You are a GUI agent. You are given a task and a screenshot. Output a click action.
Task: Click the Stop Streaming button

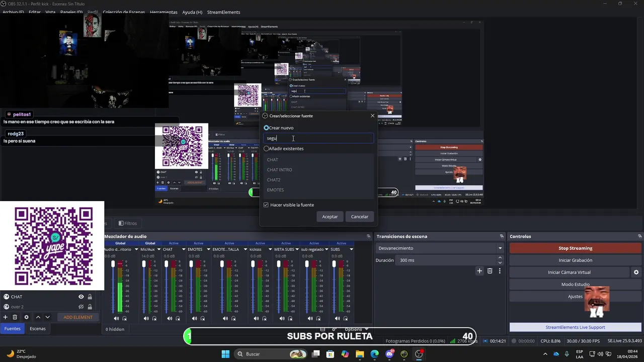click(575, 248)
